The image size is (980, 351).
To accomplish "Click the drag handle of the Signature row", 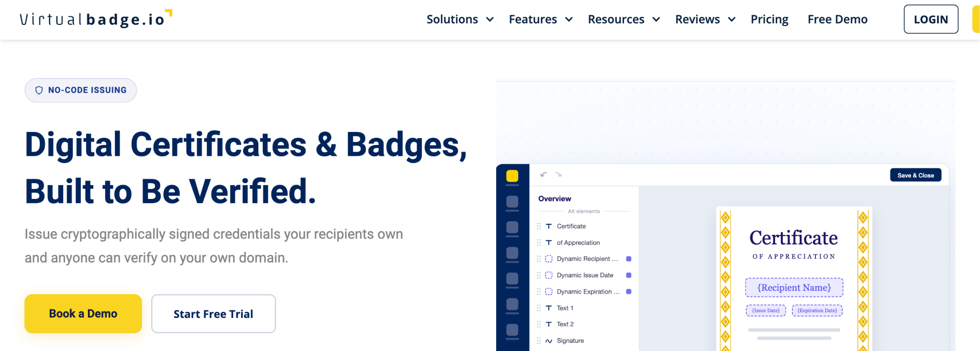I will tap(539, 340).
